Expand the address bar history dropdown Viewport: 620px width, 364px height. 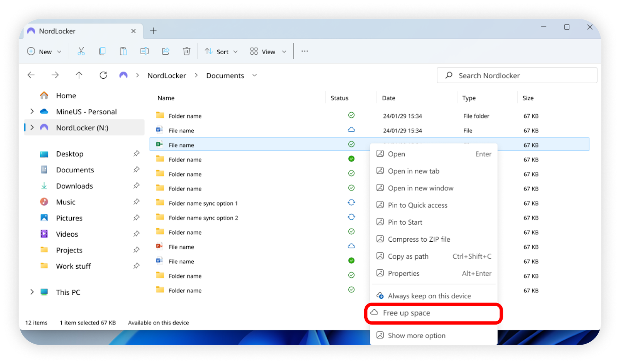(x=255, y=76)
